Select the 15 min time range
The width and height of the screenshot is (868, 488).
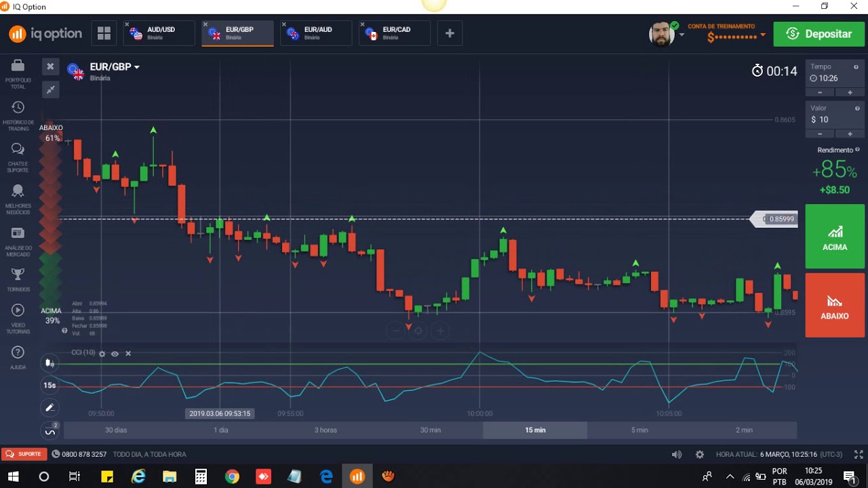(x=535, y=430)
